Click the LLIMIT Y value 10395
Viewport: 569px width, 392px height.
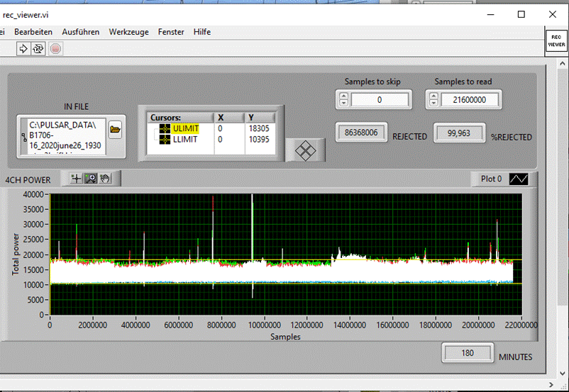(x=259, y=139)
